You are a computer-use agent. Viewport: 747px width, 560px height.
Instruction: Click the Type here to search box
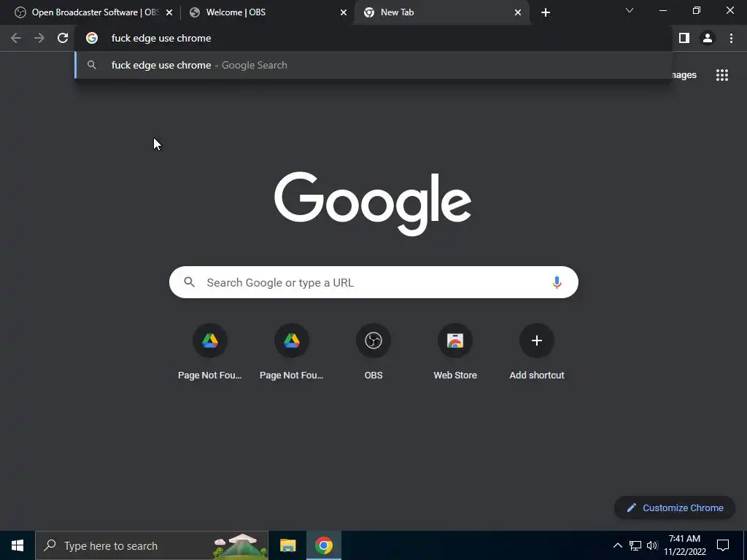click(x=152, y=545)
